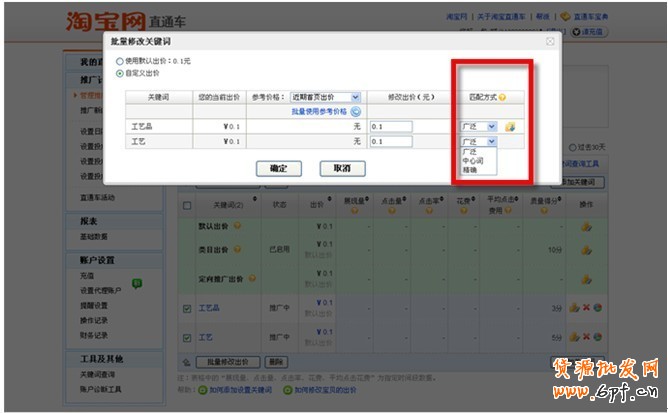This screenshot has width=668, height=413.
Task: Click the 批量使用参考价格 arrow icon
Action: coord(355,112)
